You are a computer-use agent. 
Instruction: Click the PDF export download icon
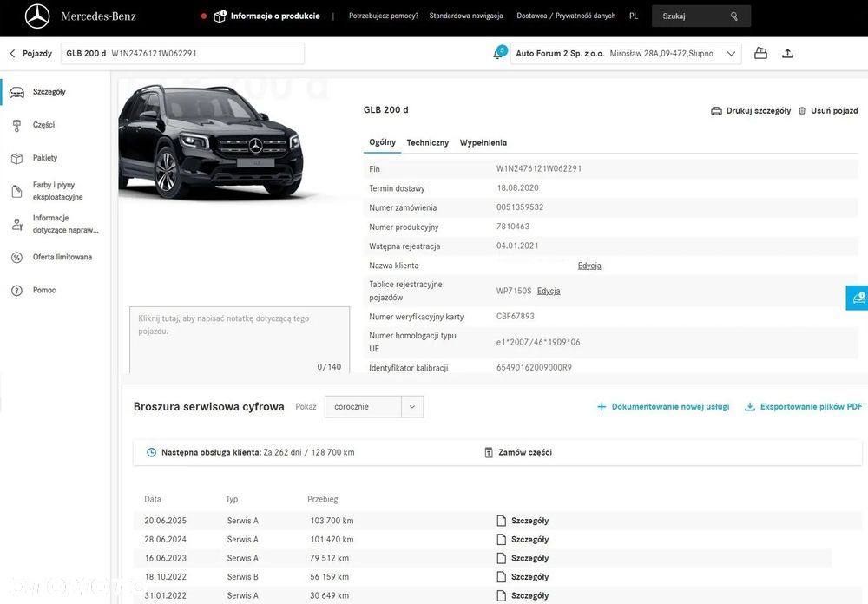[750, 407]
